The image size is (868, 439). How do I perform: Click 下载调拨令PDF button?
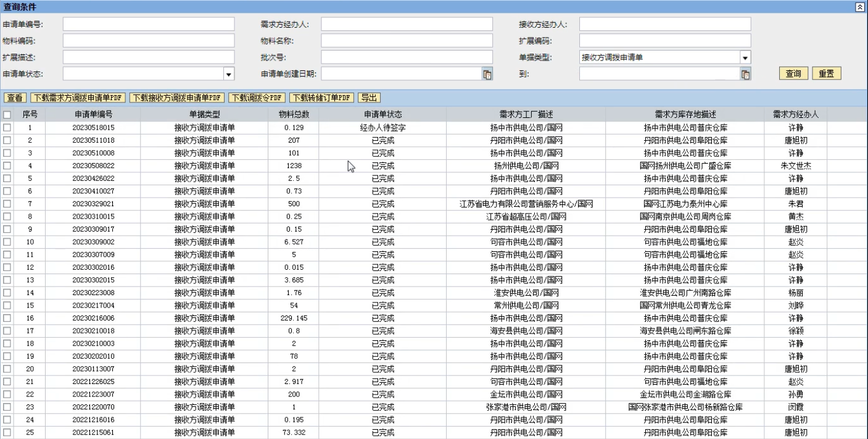[x=257, y=98]
